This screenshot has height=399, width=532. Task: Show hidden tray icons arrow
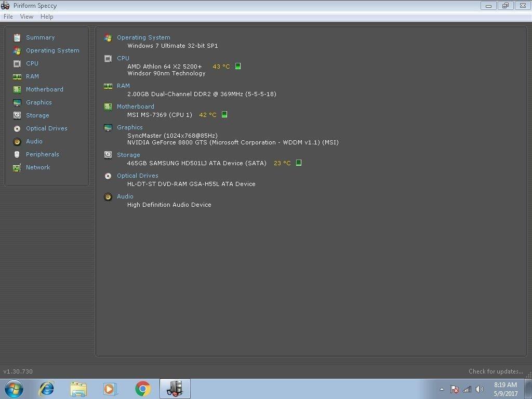click(x=442, y=390)
